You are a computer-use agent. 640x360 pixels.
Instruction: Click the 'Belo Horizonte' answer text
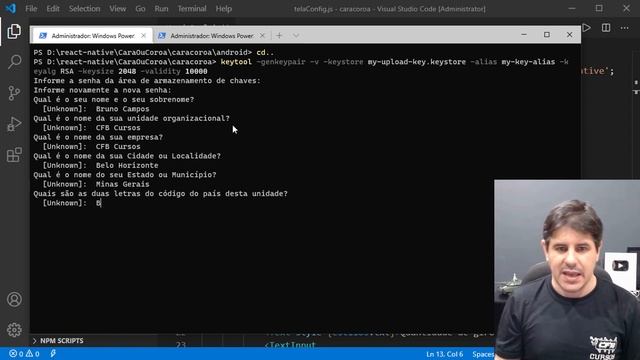click(127, 165)
